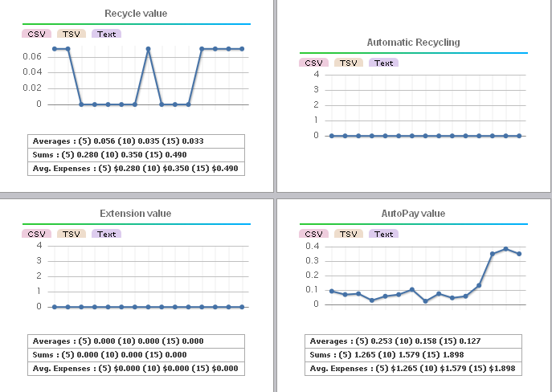Select Extension value Averages row 0.000
This screenshot has width=552, height=392.
click(137, 341)
